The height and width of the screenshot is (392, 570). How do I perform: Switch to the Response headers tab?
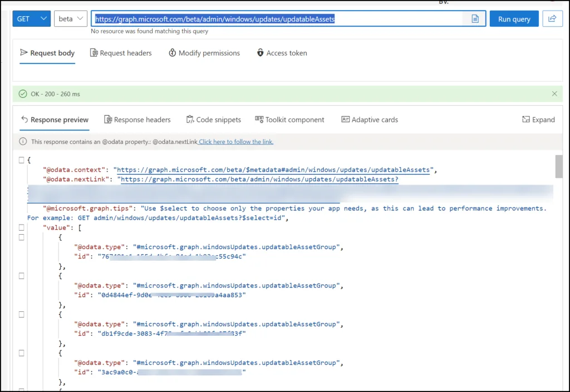pos(137,120)
